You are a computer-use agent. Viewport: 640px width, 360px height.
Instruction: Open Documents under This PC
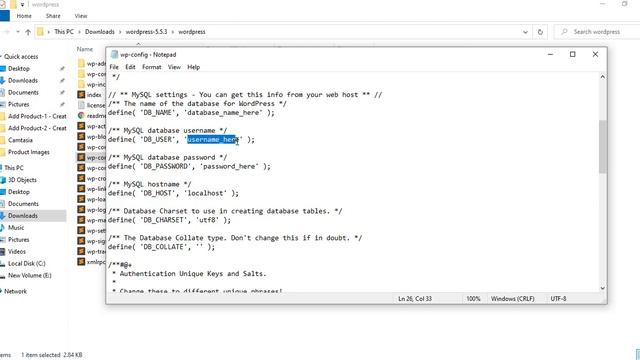pos(23,204)
